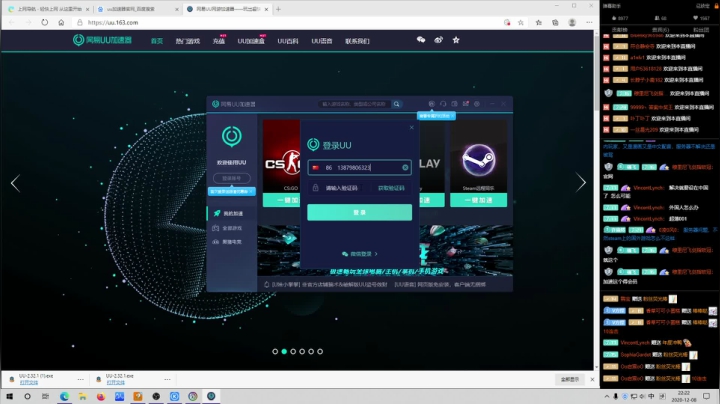Select 全部游戏 in the UU sidebar
The width and height of the screenshot is (720, 404).
(231, 228)
